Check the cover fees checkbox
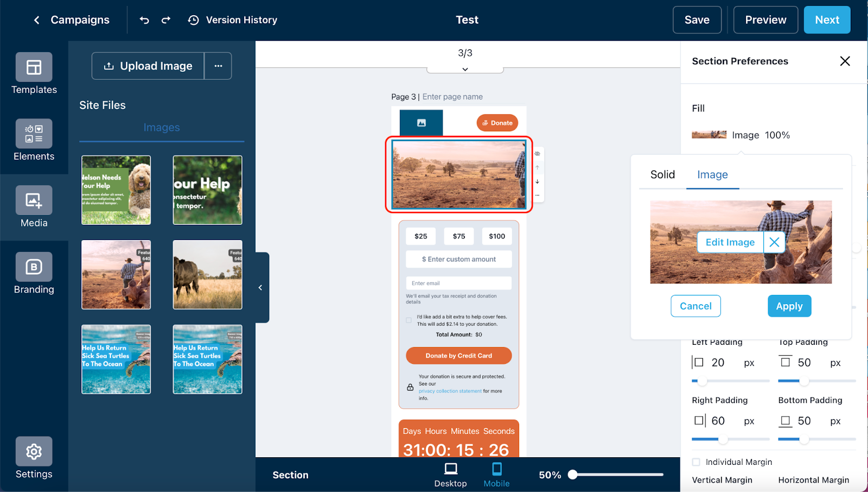 click(x=409, y=320)
